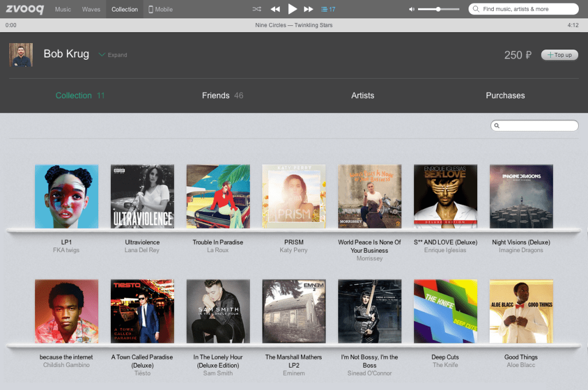The width and height of the screenshot is (588, 390).
Task: Click the Imagine Dragons artist name
Action: click(521, 250)
